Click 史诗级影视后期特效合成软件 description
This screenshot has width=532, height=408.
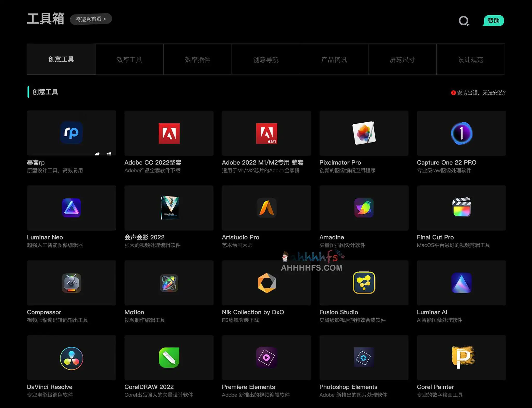tap(353, 320)
